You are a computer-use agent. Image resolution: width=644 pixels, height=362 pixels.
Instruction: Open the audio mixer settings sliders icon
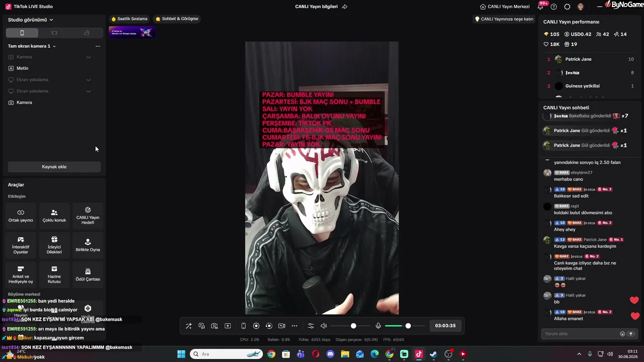click(311, 326)
